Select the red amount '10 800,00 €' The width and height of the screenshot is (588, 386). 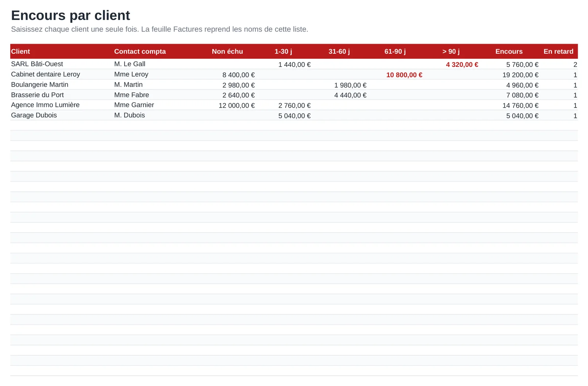[x=404, y=75]
